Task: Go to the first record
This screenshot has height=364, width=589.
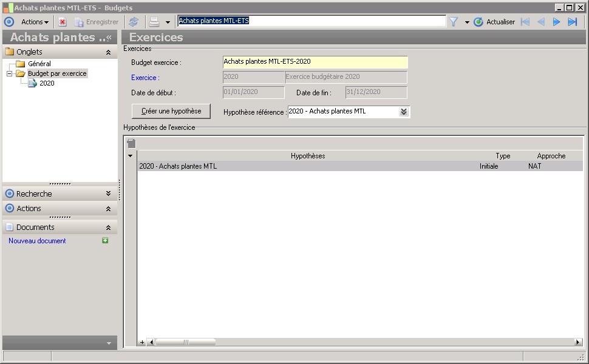Action: coord(525,22)
